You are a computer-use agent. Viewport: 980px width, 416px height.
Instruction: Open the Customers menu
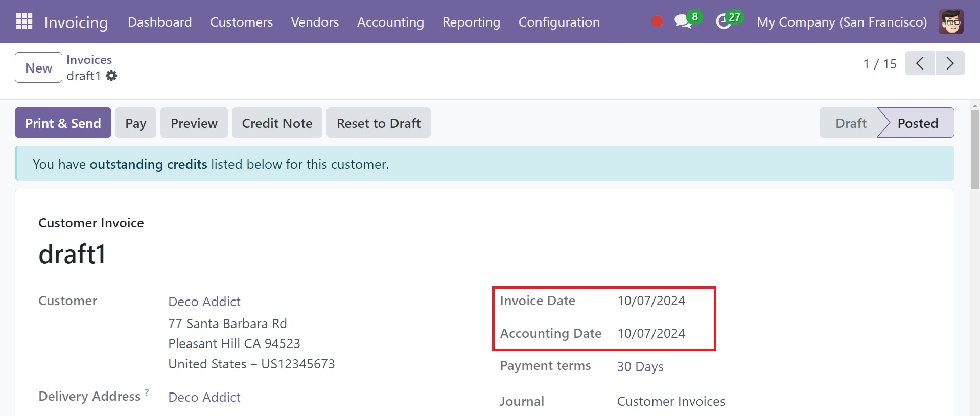tap(241, 22)
